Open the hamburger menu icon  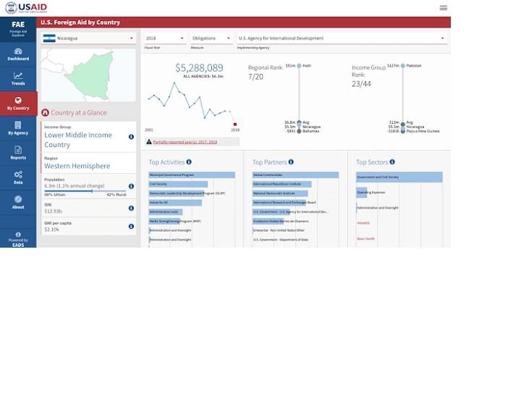[444, 8]
